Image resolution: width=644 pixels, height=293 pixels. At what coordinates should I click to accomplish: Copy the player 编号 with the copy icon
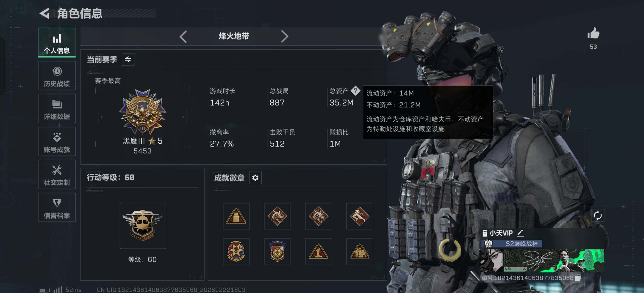click(x=578, y=278)
